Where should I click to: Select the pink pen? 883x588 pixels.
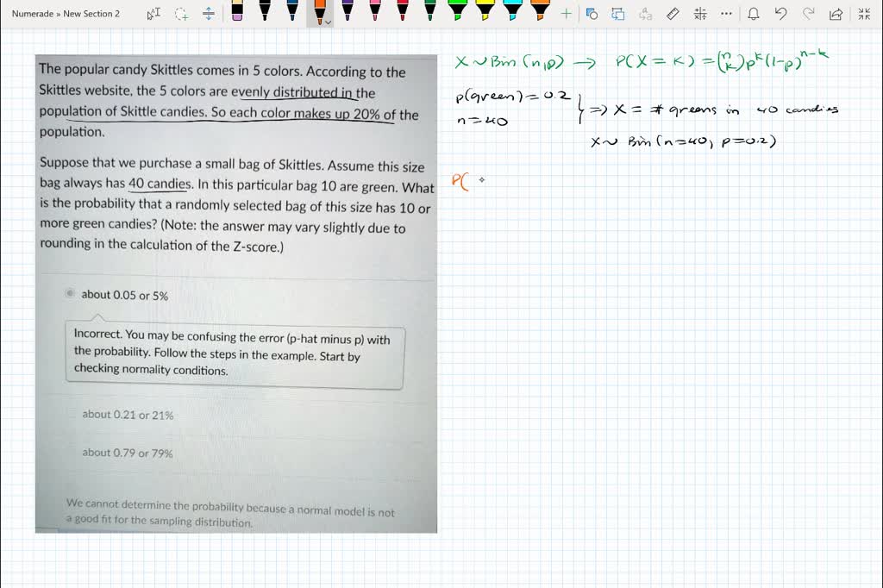coord(375,10)
